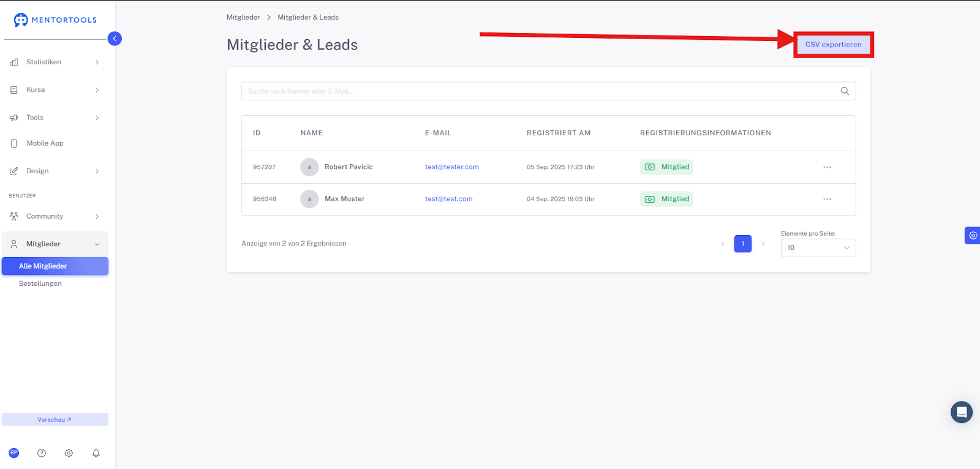Image resolution: width=980 pixels, height=469 pixels.
Task: Click the REGISTRIERT AM column header
Action: [559, 133]
